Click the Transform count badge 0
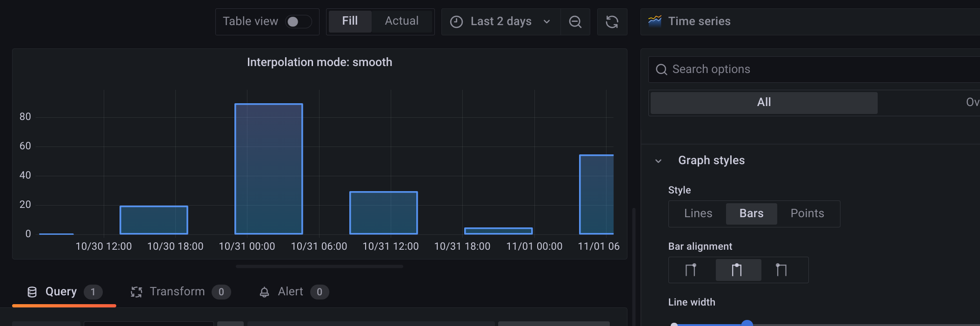Viewport: 980px width, 326px height. pyautogui.click(x=221, y=292)
